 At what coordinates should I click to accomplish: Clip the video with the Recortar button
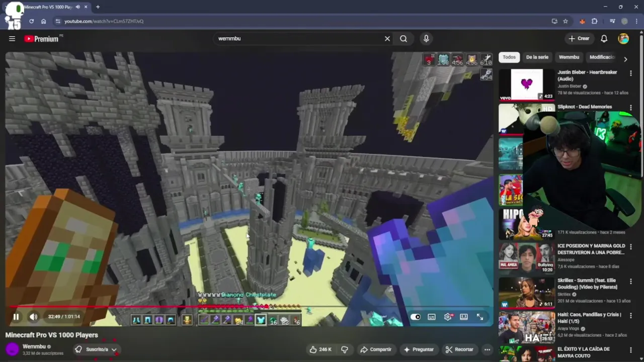(459, 349)
